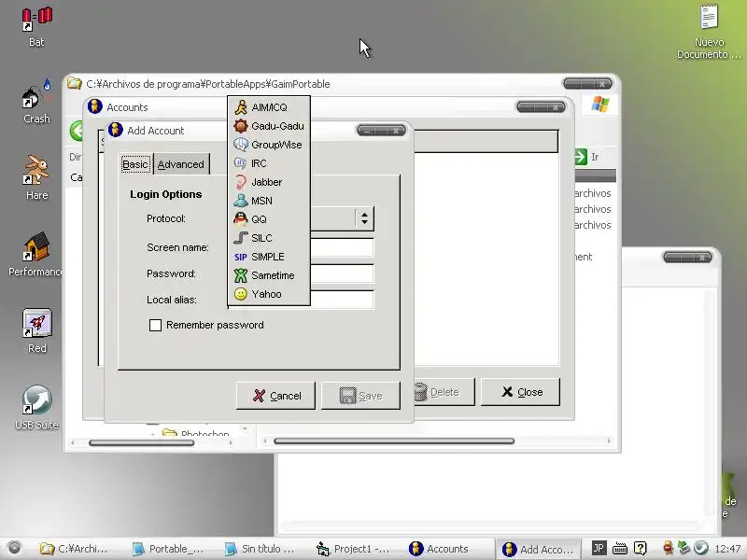Switch to Add Acco... taskbar button
Viewport: 747px width, 560px height.
[x=539, y=549]
